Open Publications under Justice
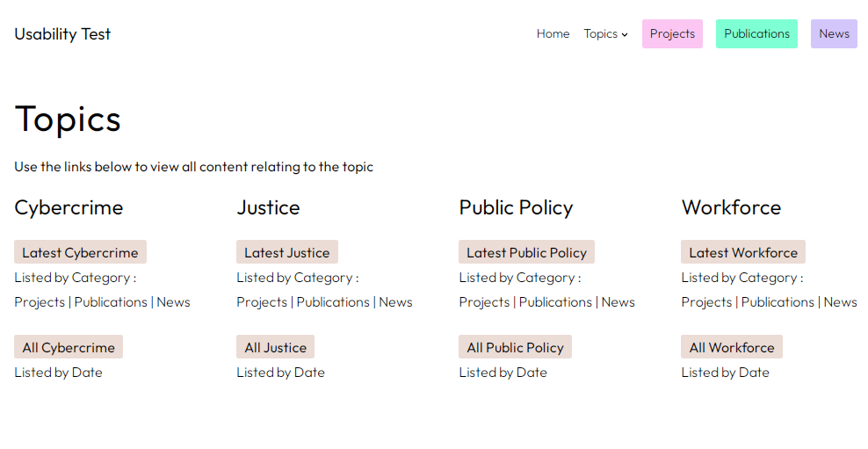This screenshot has height=449, width=868. (333, 302)
